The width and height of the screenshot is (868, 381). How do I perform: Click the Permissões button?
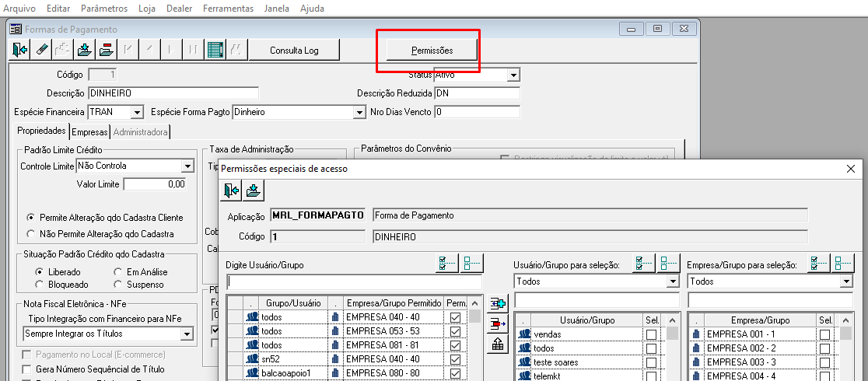[x=432, y=50]
